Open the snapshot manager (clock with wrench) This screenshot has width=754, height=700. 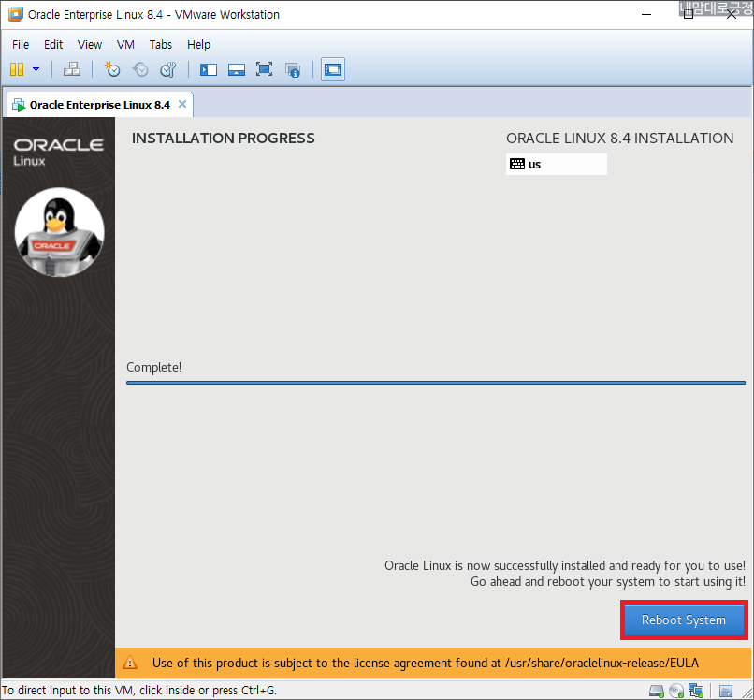[x=168, y=69]
